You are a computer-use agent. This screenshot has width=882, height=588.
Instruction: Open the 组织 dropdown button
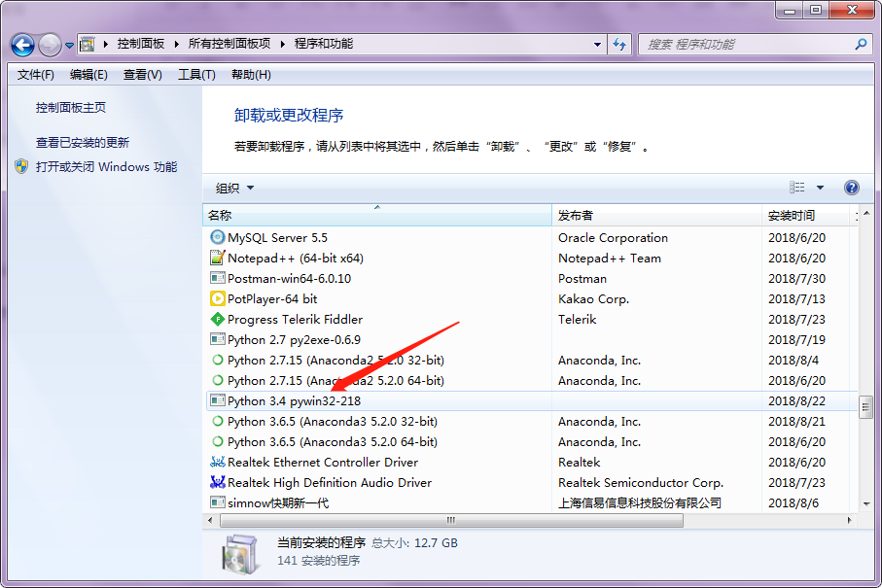tap(234, 188)
